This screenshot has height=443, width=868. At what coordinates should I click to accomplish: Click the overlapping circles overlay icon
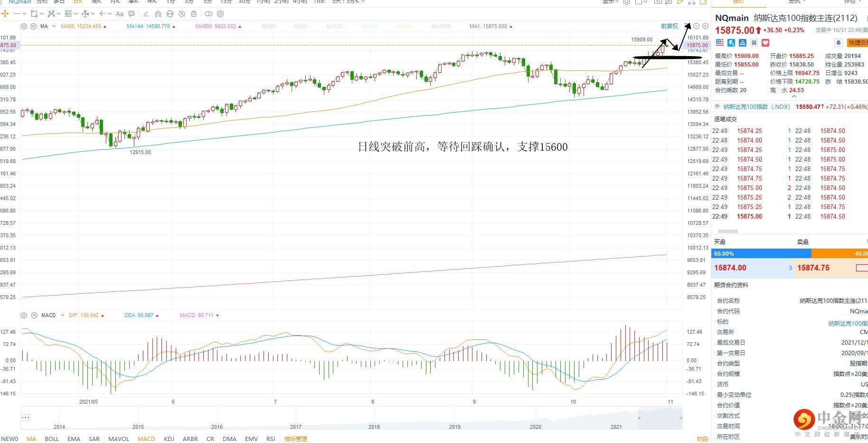click(x=208, y=14)
